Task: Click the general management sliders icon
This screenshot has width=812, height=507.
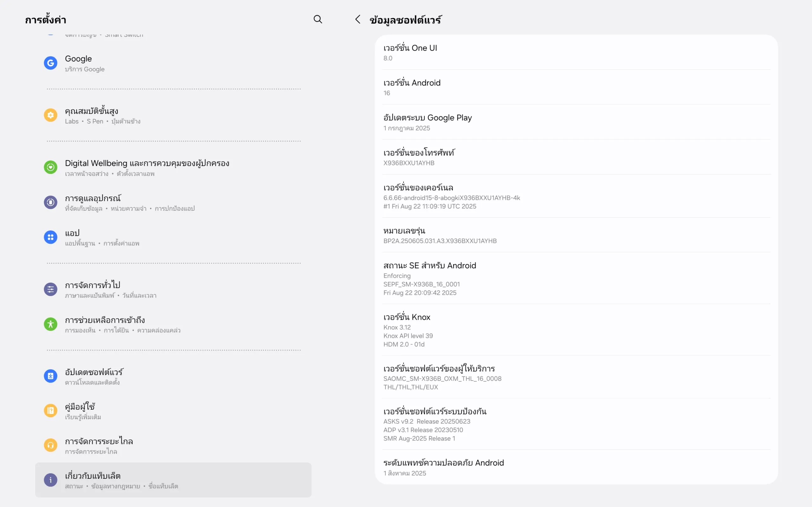Action: point(51,289)
